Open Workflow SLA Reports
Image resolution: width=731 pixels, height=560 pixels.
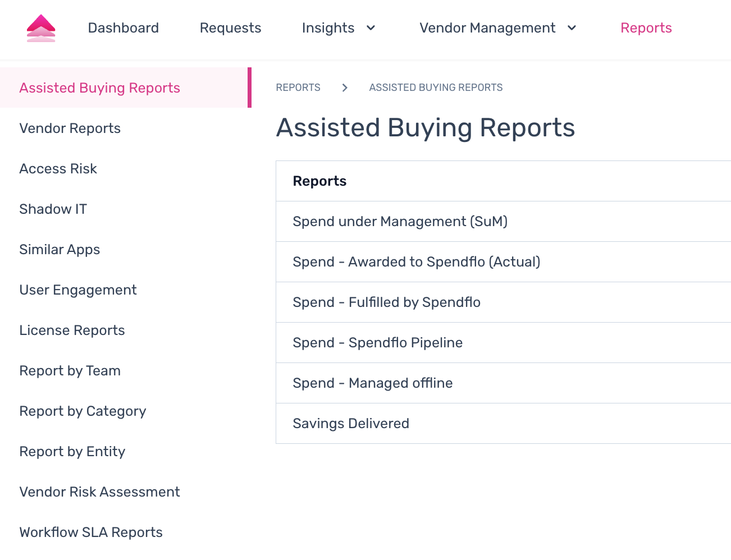point(126,532)
